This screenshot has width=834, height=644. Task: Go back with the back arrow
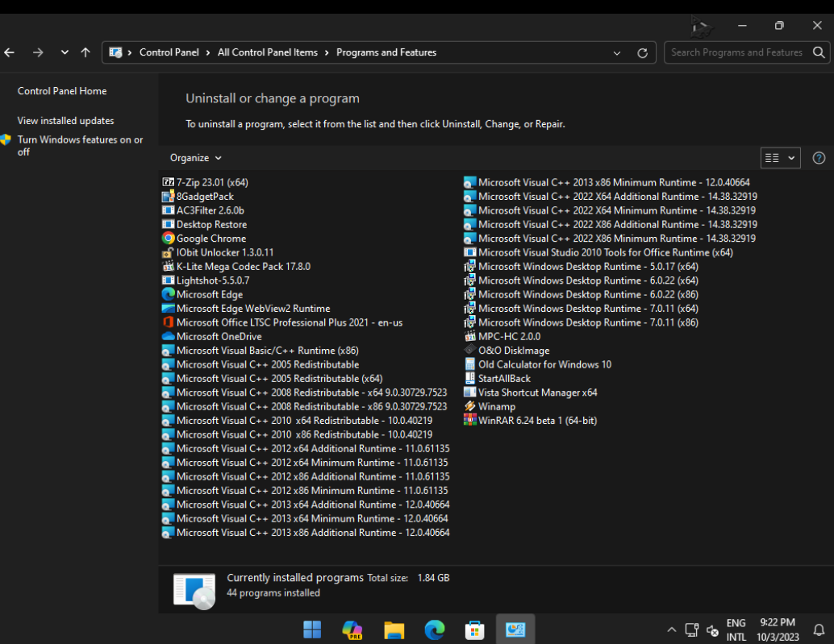[x=10, y=52]
